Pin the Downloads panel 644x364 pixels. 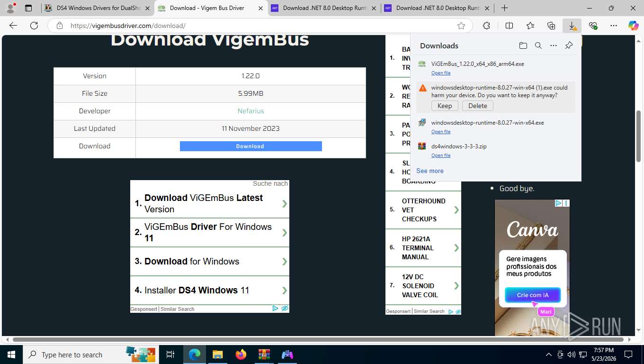[x=569, y=45]
